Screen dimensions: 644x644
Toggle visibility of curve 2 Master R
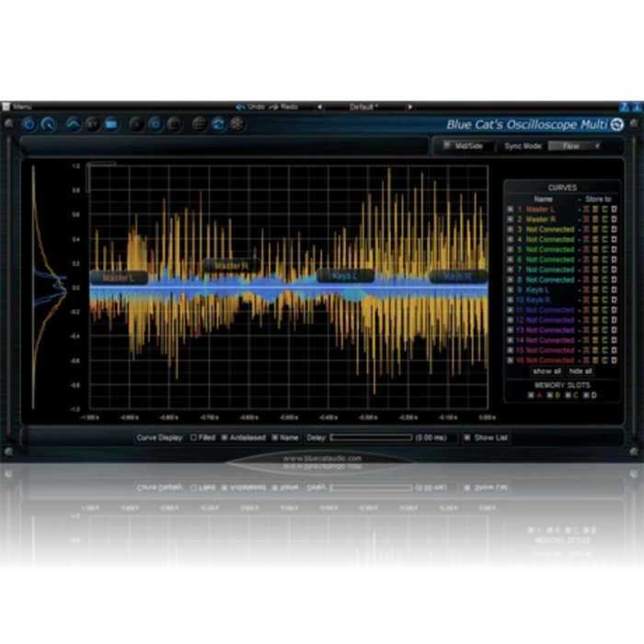(x=510, y=219)
